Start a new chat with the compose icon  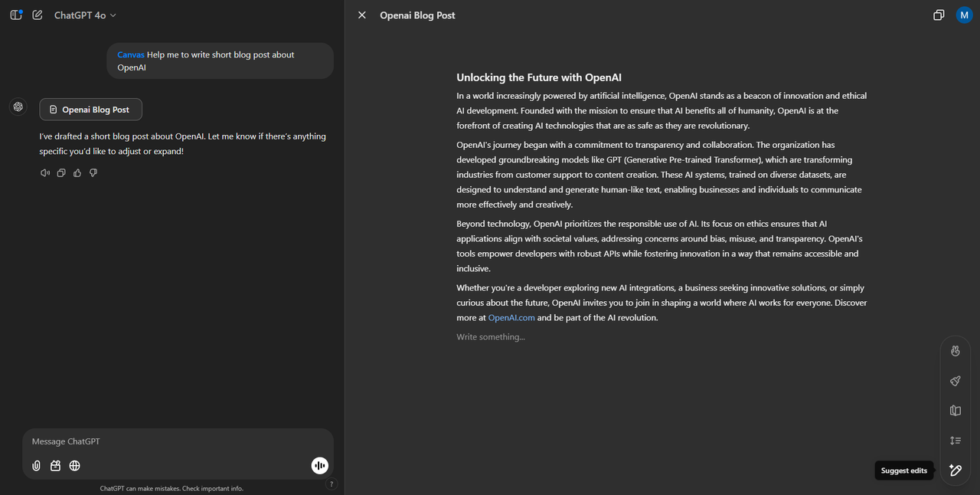click(38, 15)
